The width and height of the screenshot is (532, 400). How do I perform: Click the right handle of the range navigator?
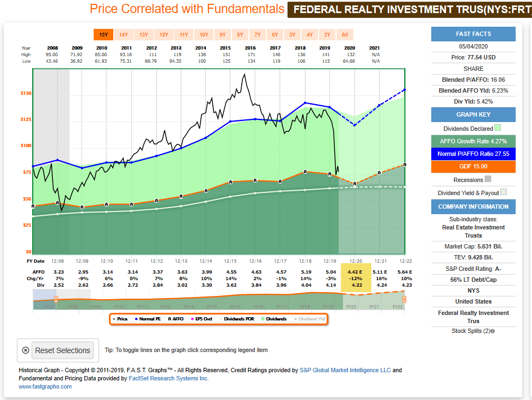pos(404,299)
